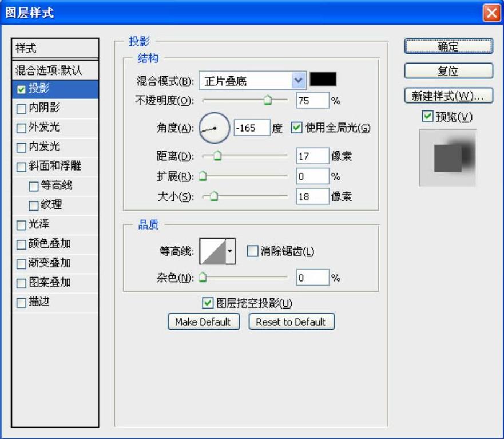Image resolution: width=504 pixels, height=439 pixels.
Task: Enable the 光泽 checkbox
Action: pos(21,225)
